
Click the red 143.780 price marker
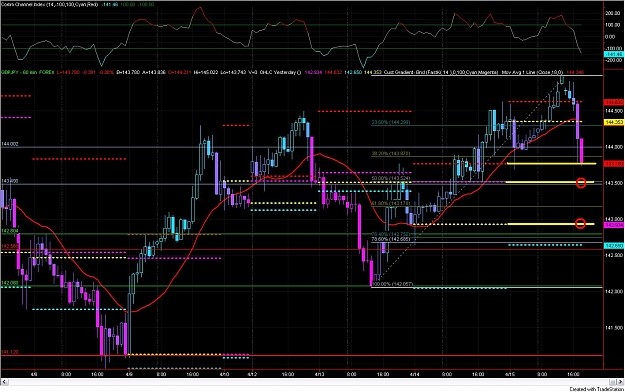pyautogui.click(x=614, y=164)
